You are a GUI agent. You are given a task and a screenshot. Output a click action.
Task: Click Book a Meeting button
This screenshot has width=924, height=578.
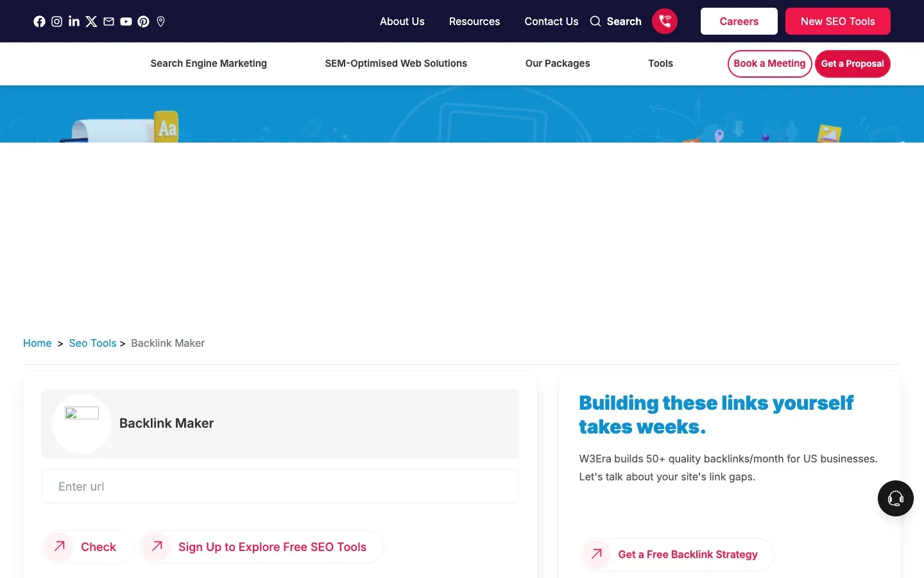(x=769, y=64)
